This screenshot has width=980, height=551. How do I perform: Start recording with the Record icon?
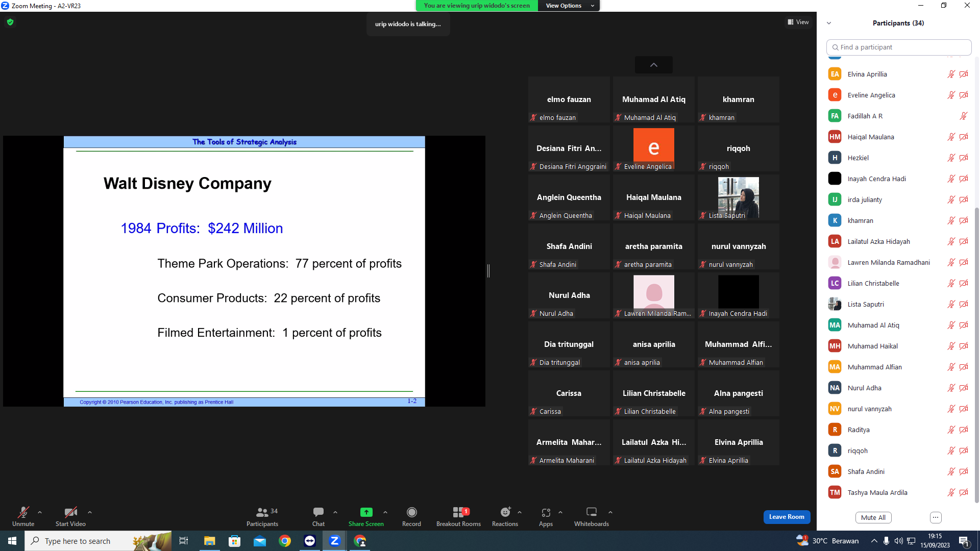coord(411,512)
